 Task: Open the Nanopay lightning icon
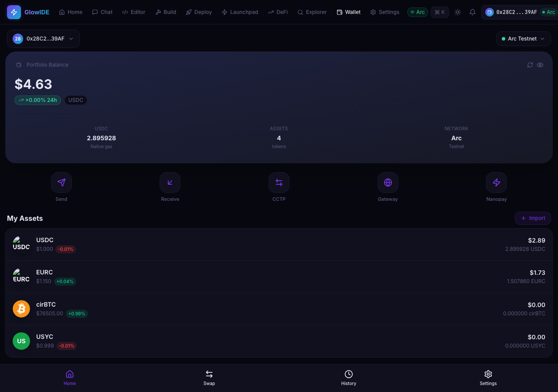497,182
